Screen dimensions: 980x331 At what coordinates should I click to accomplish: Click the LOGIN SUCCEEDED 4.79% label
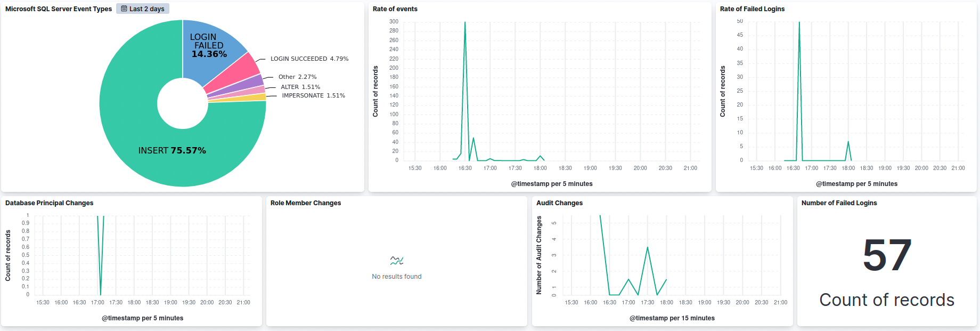309,59
